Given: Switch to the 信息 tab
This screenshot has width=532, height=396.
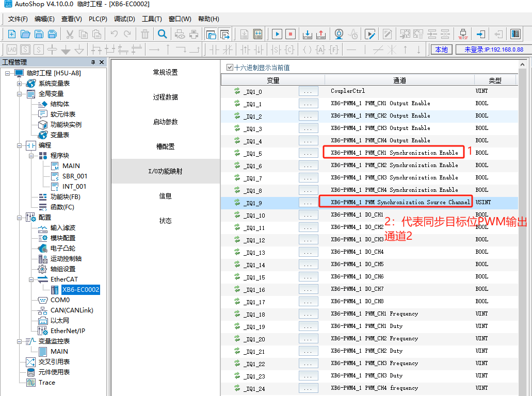Looking at the screenshot, I should click(166, 196).
